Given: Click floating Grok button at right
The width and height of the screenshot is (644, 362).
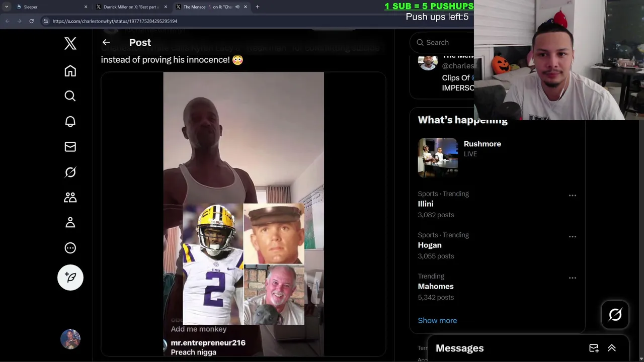Looking at the screenshot, I should pos(615,315).
